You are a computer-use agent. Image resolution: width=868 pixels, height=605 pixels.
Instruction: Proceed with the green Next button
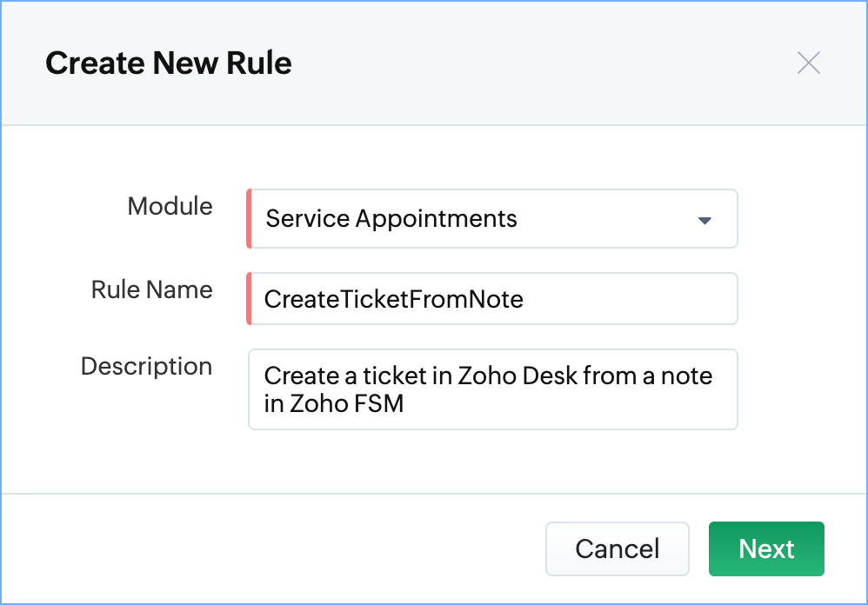pyautogui.click(x=766, y=548)
